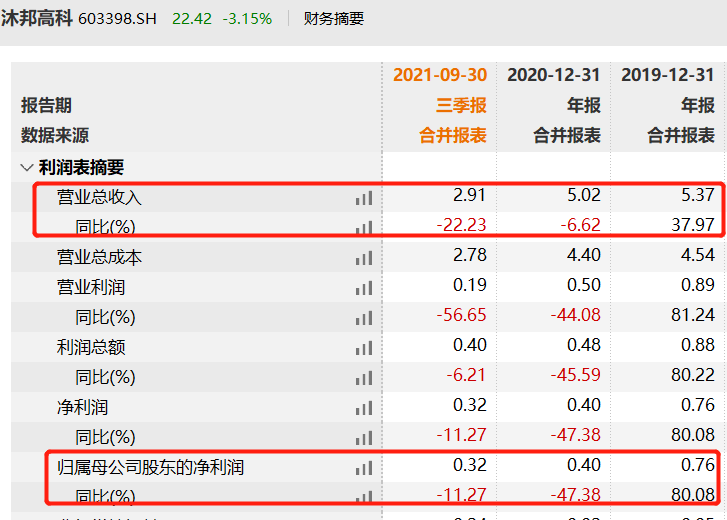Screen dimensions: 727x520
Task: Click the growth value -44.08
Action: 575,315
